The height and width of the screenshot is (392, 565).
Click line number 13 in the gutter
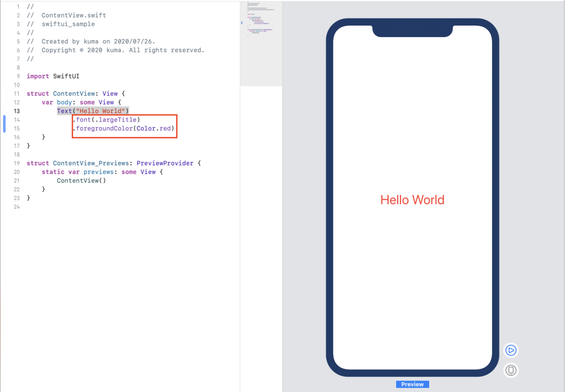[17, 111]
